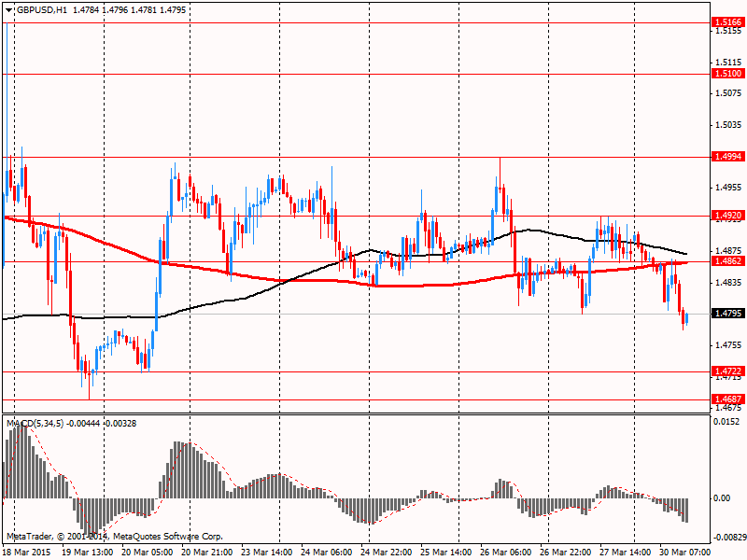Click the 18 Mar 2015 date label
747x560 pixels.
point(27,553)
